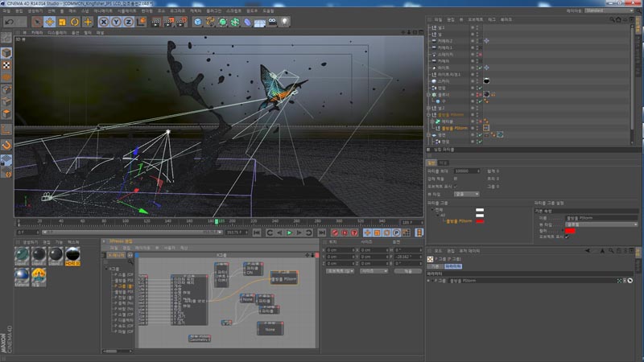Viewport: 644px width, 362px height.
Task: Open the green Array modeling object icon
Action: pos(235,22)
